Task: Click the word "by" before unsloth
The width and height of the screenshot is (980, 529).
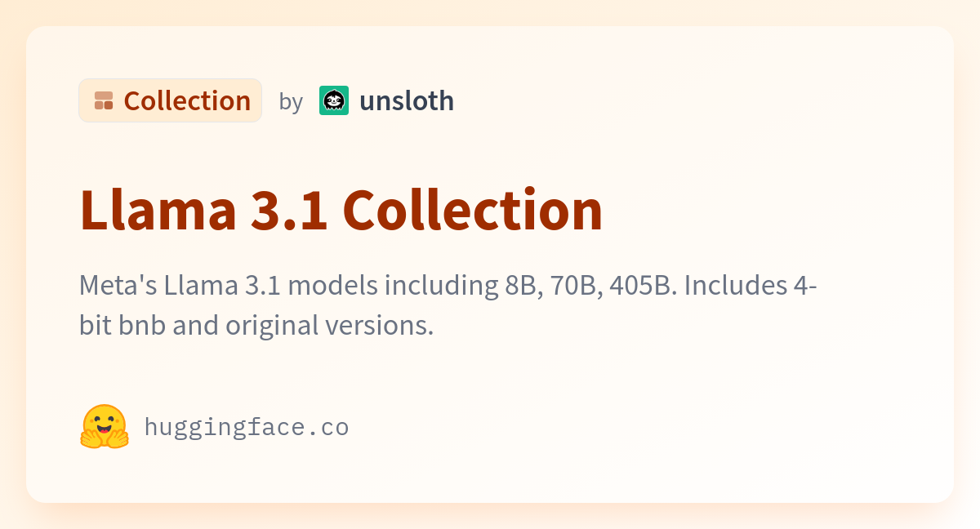Action: click(291, 101)
